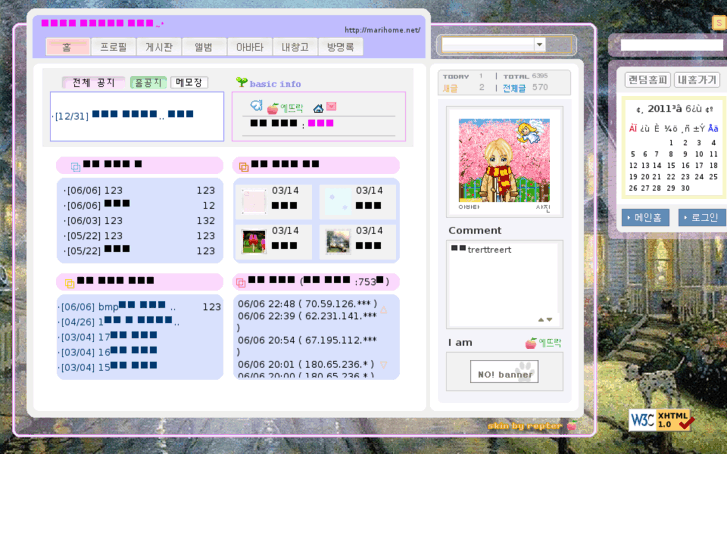Open the 방명록 guestbook tab
727x545 pixels.
click(x=340, y=47)
